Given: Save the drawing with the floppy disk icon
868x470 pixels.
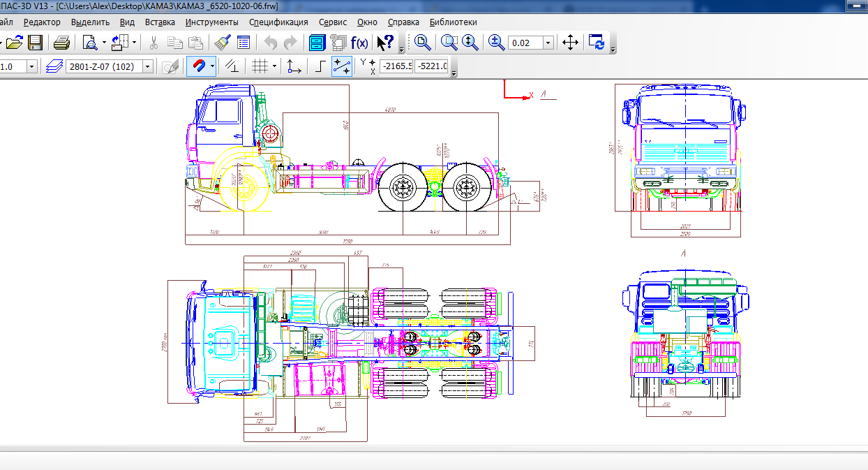Looking at the screenshot, I should [35, 43].
